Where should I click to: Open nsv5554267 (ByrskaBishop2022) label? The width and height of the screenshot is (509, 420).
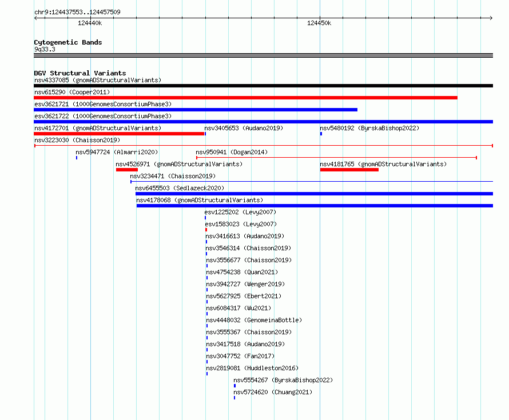point(283,380)
